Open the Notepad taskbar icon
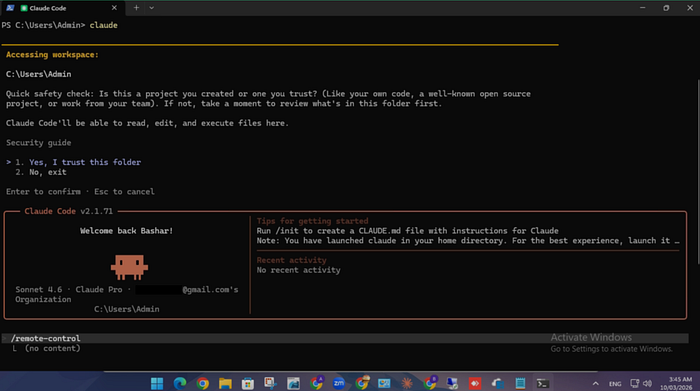Viewport: 700px width, 391px height. pyautogui.click(x=520, y=383)
